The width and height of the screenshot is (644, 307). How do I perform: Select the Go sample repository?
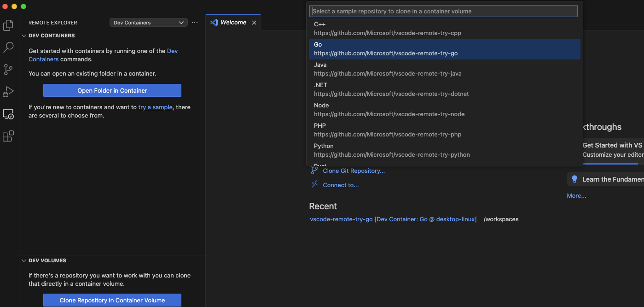click(445, 49)
